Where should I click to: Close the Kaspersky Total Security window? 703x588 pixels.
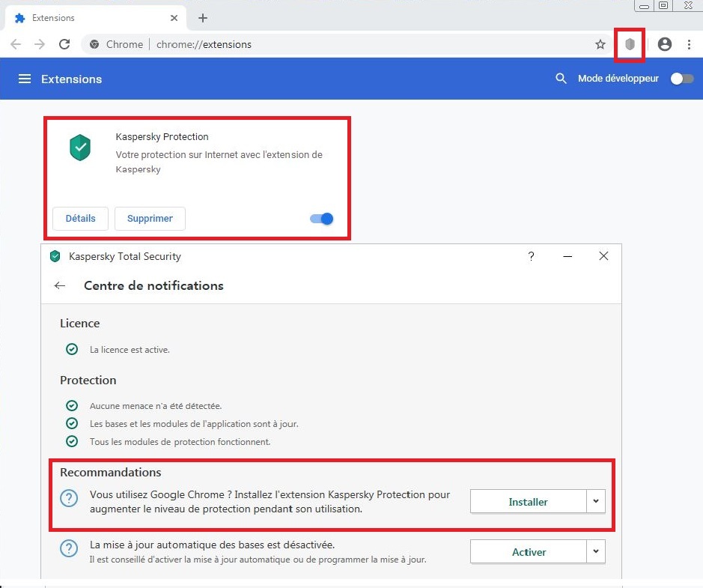click(603, 255)
